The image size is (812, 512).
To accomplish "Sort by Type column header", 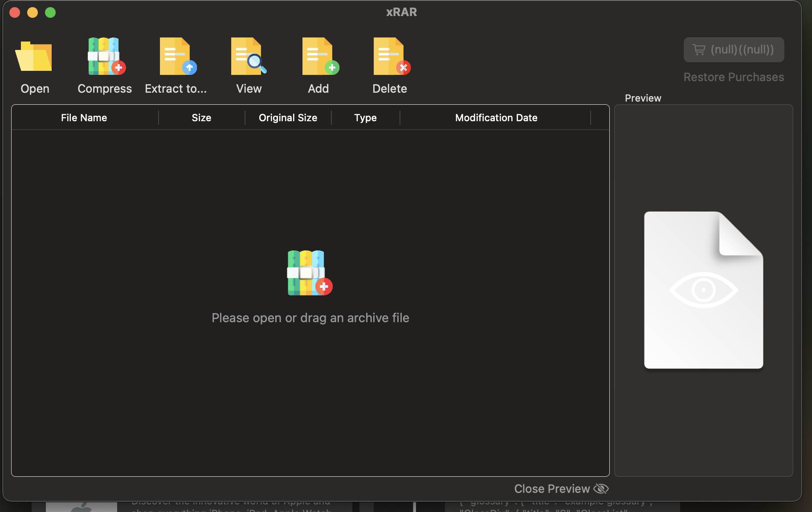I will click(365, 118).
